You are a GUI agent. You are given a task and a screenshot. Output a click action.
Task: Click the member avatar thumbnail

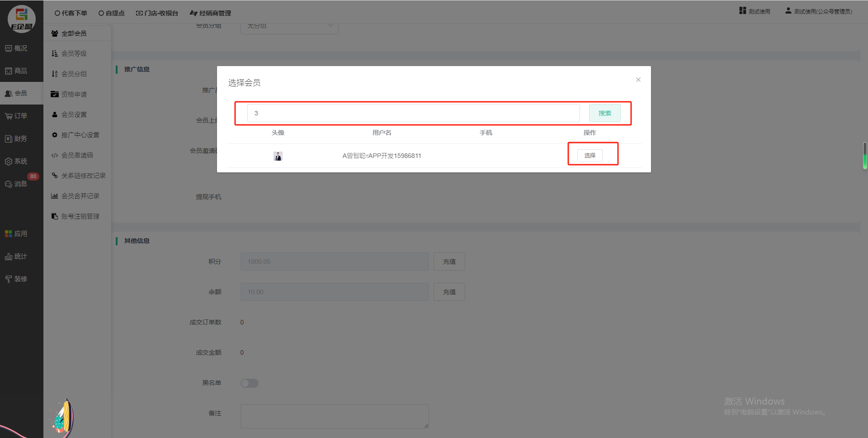pos(278,156)
